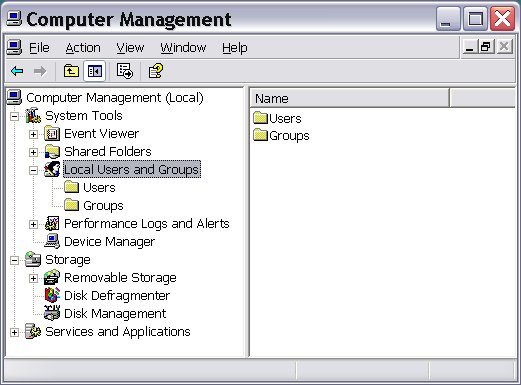Click the Name column header
The height and width of the screenshot is (385, 521).
349,98
